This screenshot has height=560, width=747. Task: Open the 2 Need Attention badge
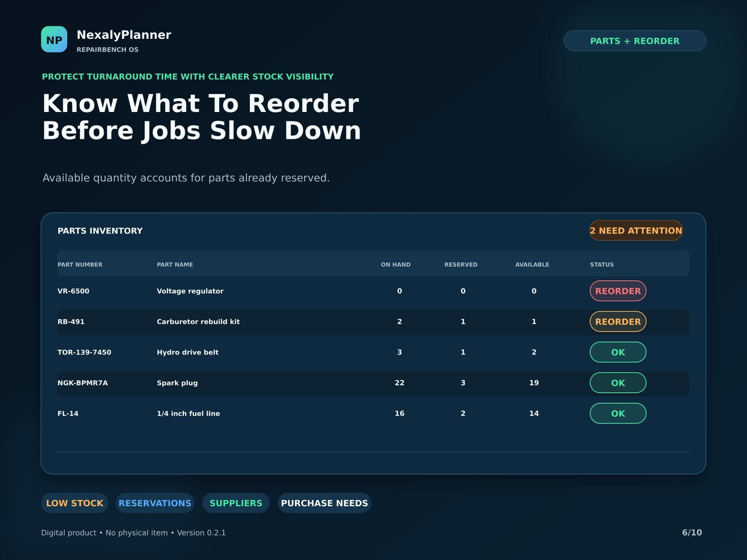click(636, 230)
